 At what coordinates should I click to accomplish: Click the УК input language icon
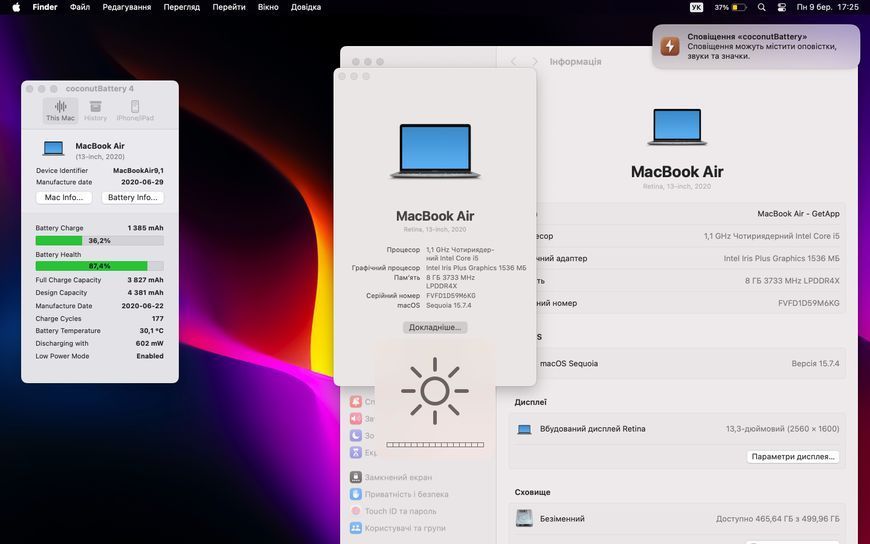coord(696,7)
